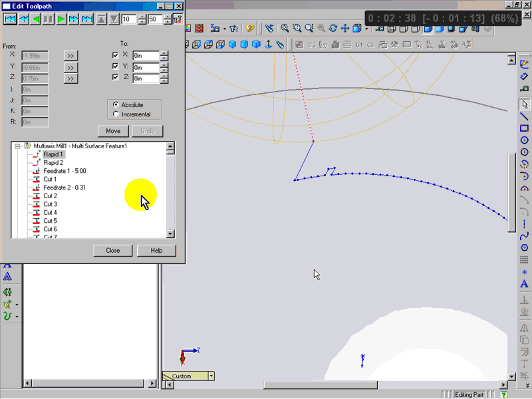
Task: Select Cut 1 in the toolpath tree
Action: point(51,179)
